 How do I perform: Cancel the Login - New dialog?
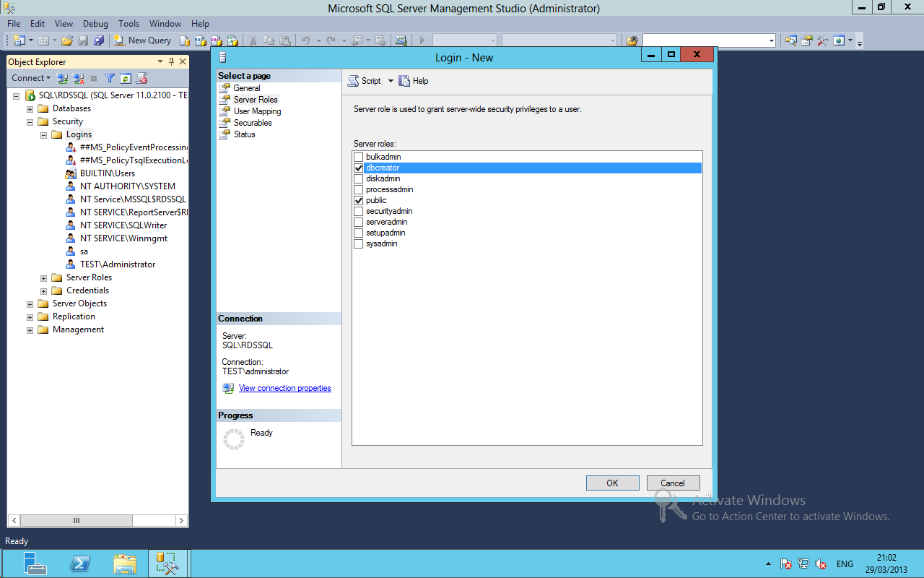(673, 483)
